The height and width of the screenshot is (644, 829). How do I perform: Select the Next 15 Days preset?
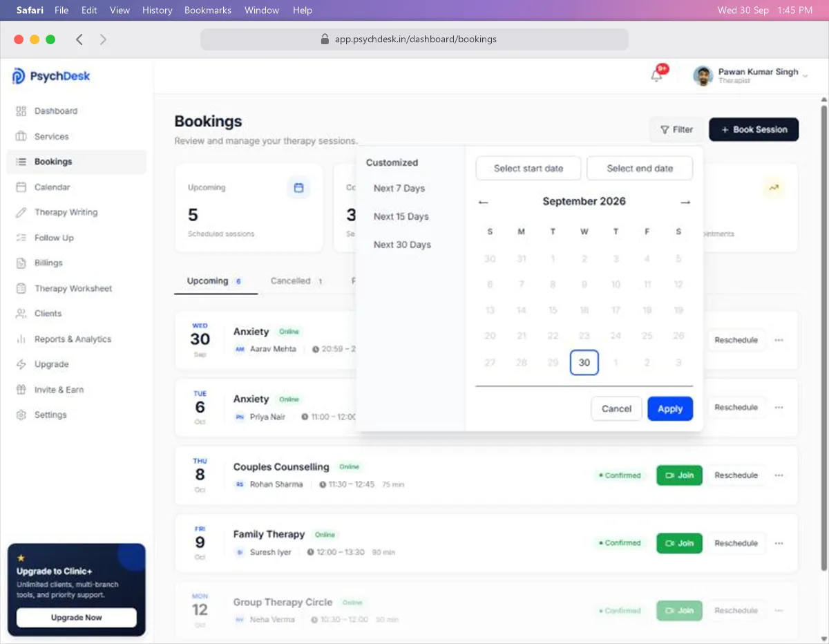(401, 217)
